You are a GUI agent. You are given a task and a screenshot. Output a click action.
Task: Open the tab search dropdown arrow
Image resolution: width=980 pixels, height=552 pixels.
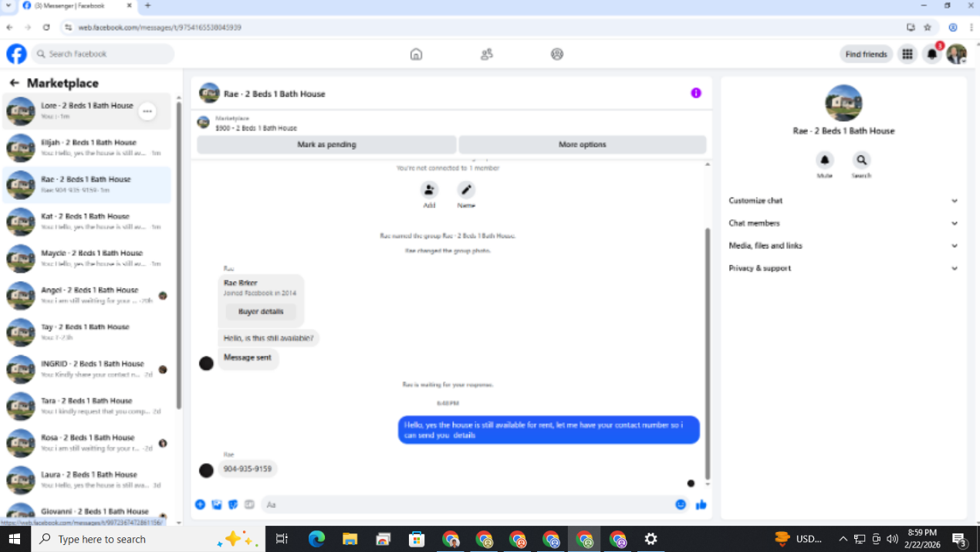8,5
